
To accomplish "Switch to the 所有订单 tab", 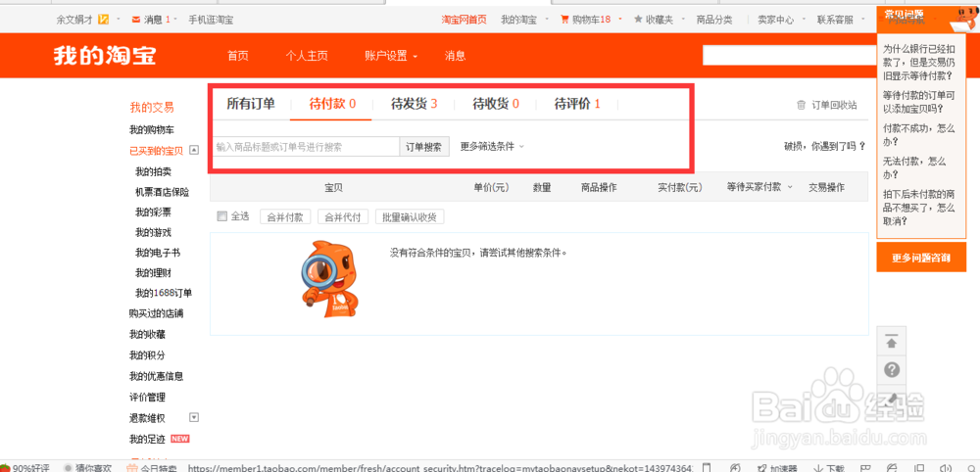I will coord(251,104).
